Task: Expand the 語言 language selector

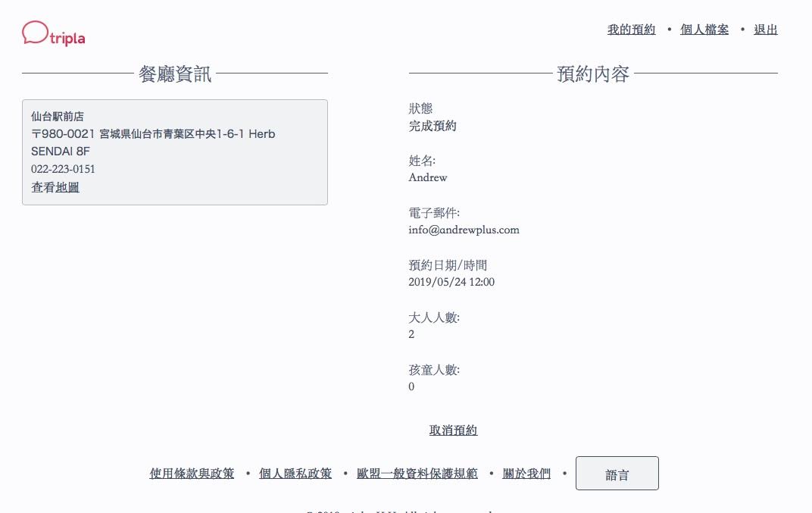Action: point(617,473)
